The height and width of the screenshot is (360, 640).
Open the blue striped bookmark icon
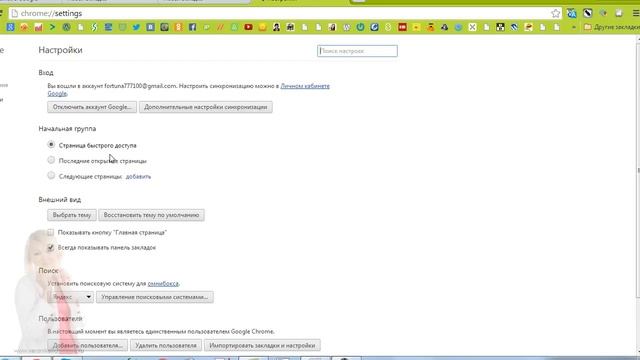point(514,27)
